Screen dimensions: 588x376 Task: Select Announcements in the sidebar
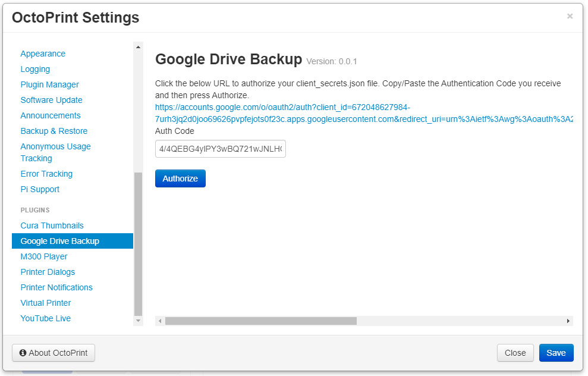tap(51, 115)
